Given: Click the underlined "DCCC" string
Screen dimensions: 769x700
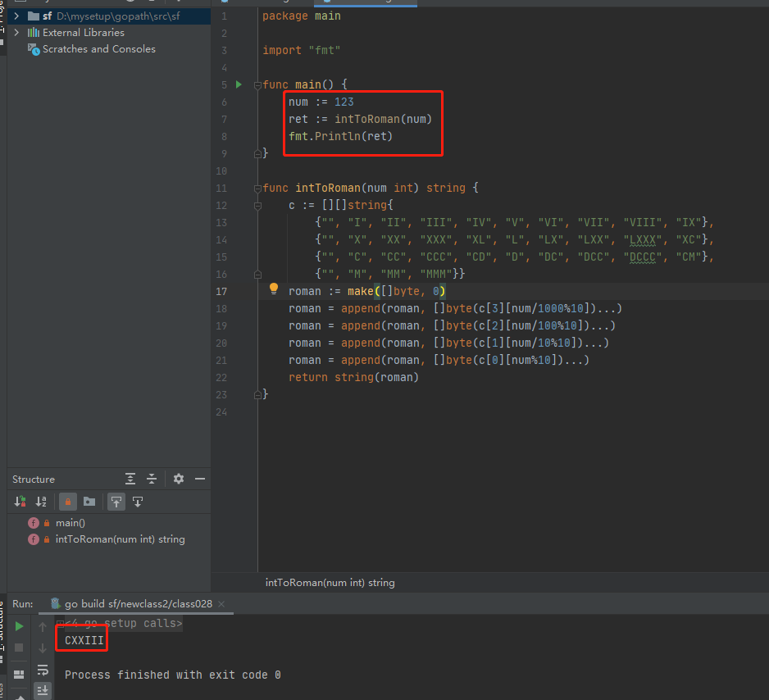Looking at the screenshot, I should [x=643, y=257].
